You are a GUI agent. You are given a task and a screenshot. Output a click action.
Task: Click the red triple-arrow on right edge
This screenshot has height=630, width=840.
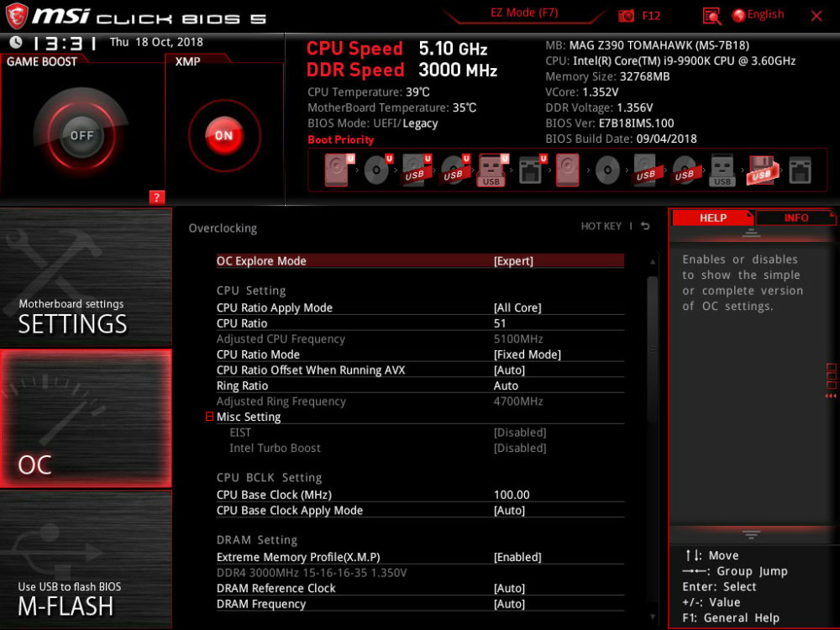tap(831, 396)
